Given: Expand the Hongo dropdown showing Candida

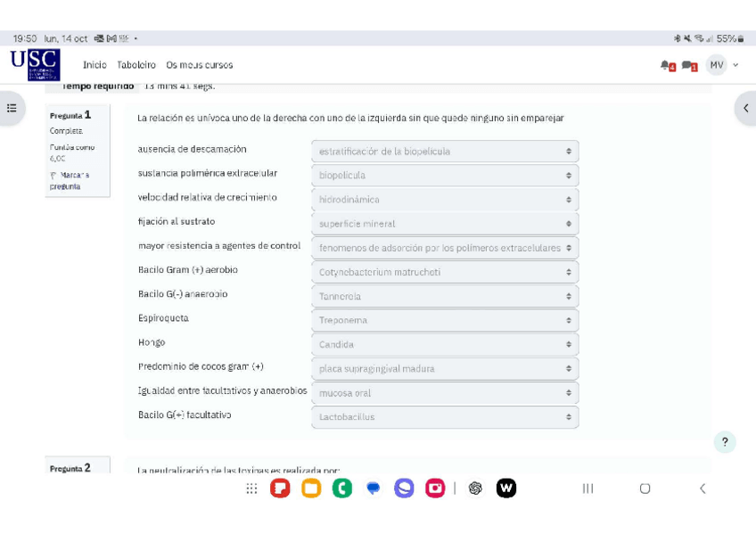Looking at the screenshot, I should point(445,344).
